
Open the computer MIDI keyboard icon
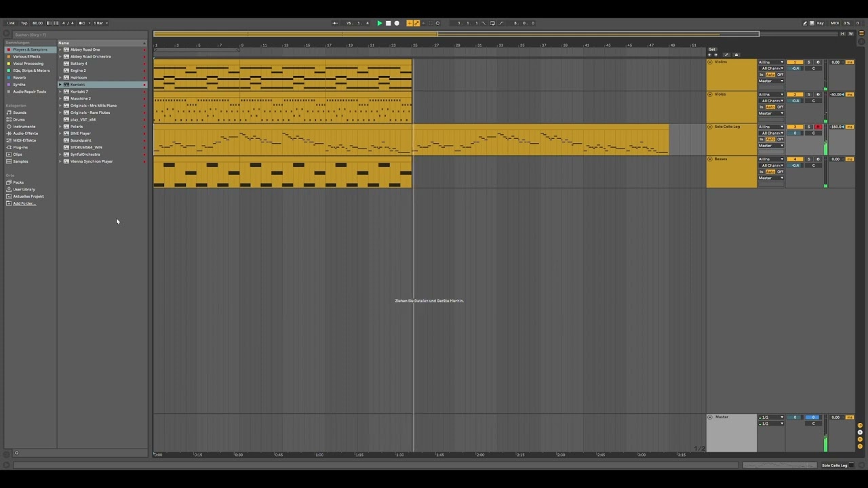[x=812, y=23]
